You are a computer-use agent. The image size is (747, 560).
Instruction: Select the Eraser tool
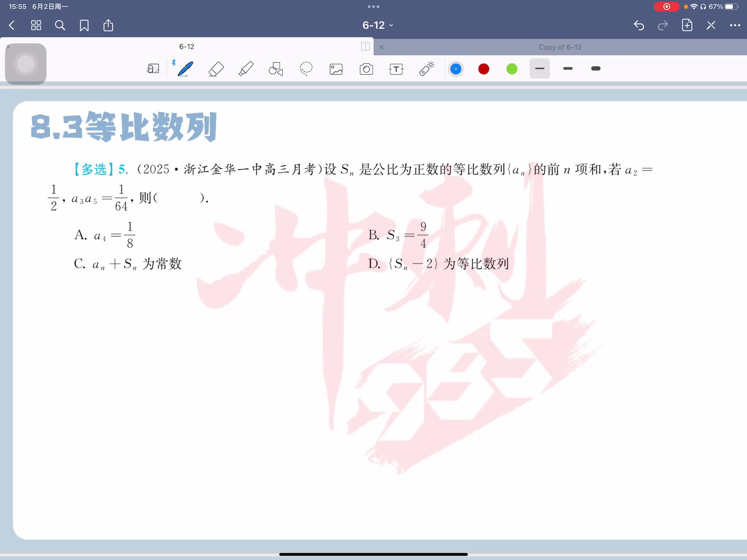point(216,69)
